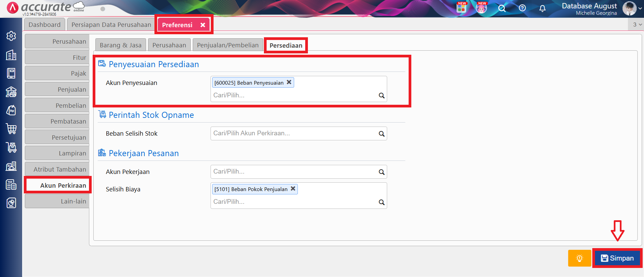Open the Settings gear in left sidebar
This screenshot has width=644, height=277.
pos(11,36)
